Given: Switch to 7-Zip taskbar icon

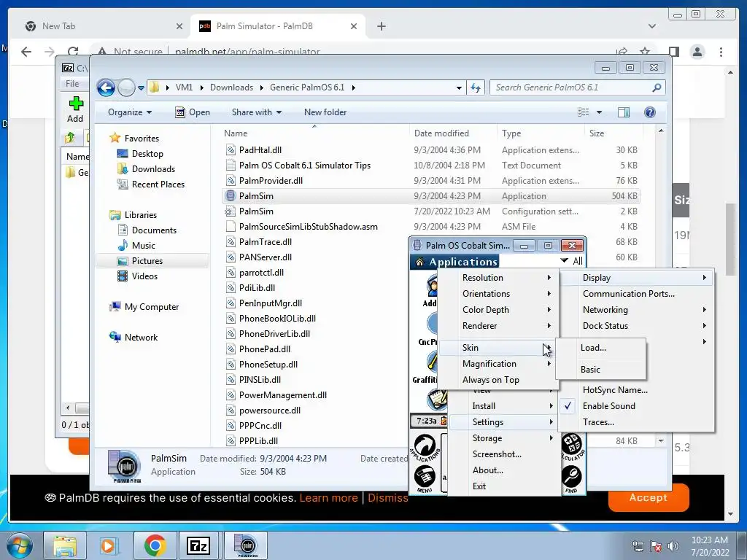Looking at the screenshot, I should [198, 545].
